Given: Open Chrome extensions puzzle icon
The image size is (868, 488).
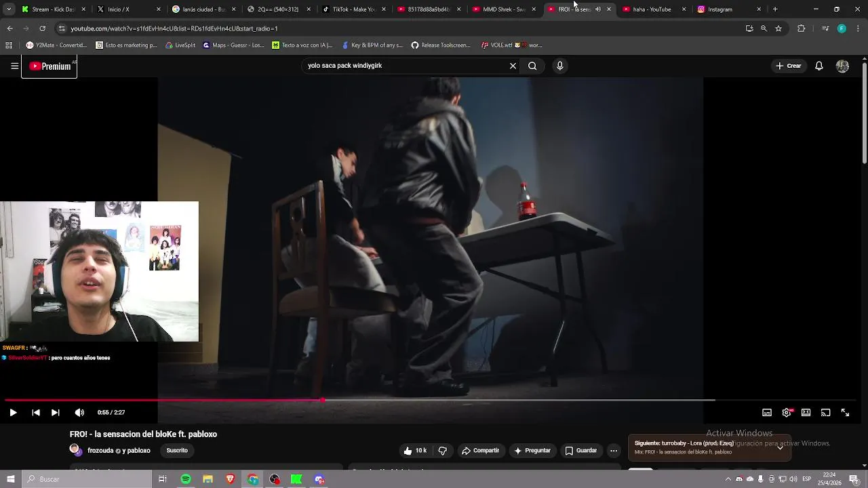Looking at the screenshot, I should point(801,28).
